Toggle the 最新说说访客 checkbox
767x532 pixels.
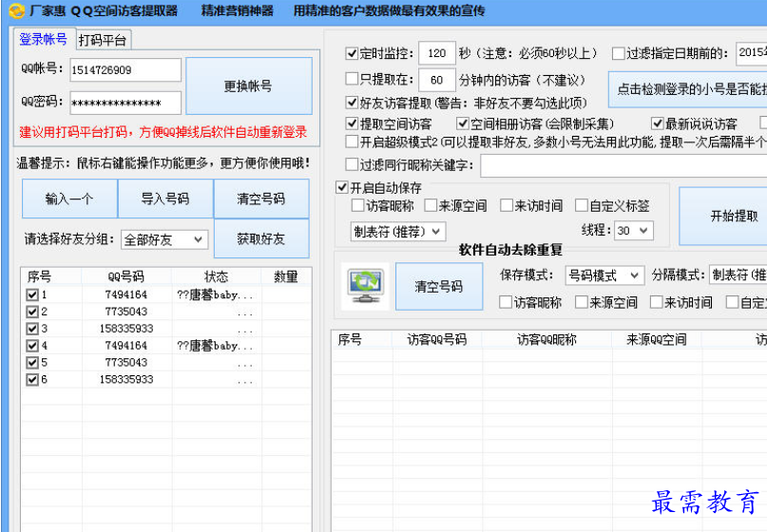click(658, 123)
